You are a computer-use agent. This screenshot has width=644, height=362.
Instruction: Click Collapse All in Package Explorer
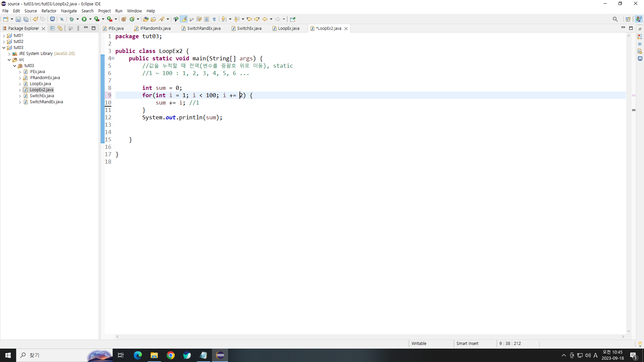[x=52, y=28]
